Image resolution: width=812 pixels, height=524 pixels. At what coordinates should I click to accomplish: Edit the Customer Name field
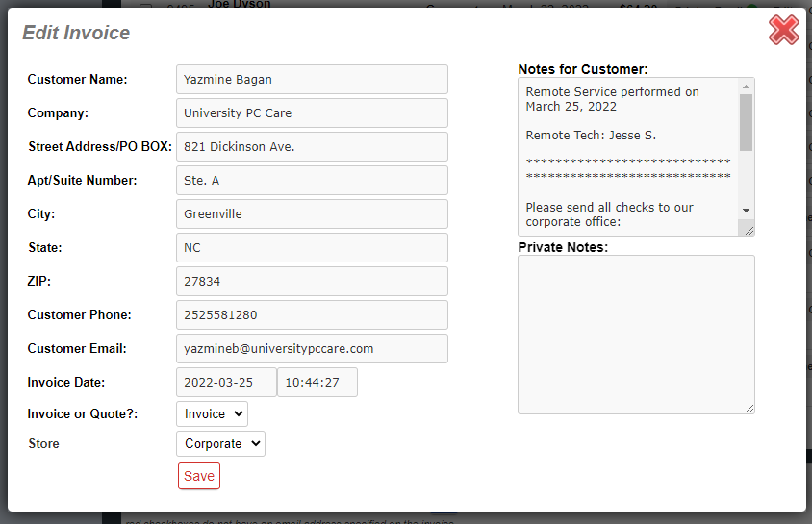(312, 80)
